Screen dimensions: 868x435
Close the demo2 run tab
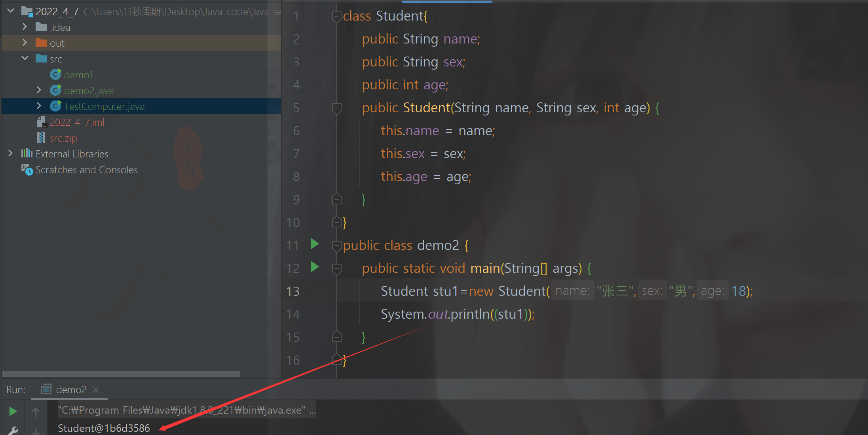[96, 390]
